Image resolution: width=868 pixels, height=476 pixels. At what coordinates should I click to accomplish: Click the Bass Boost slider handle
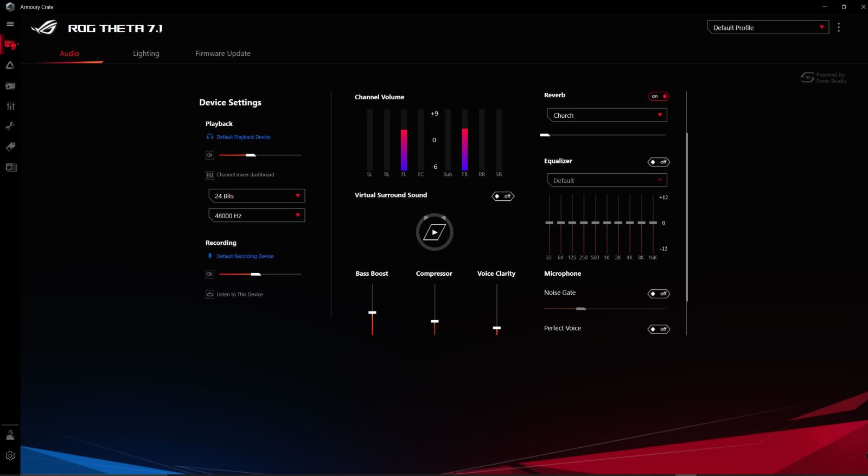pyautogui.click(x=372, y=313)
